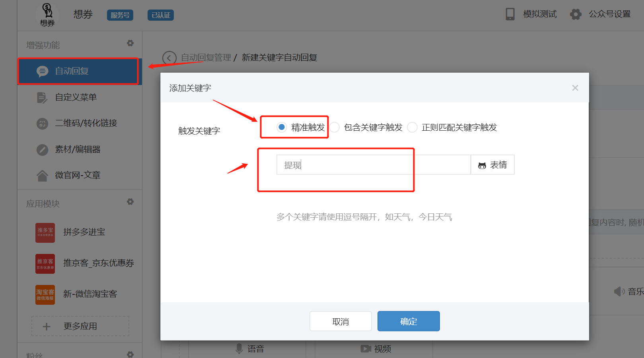Viewport: 644px width, 358px height.
Task: Click the 增强功能 section header
Action: [43, 45]
